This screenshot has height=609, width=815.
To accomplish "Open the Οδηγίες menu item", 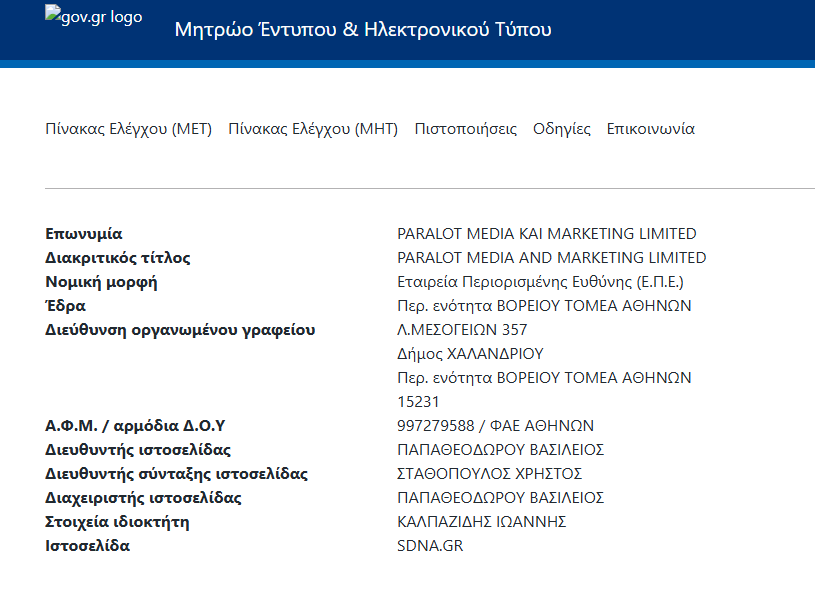I will tap(561, 128).
